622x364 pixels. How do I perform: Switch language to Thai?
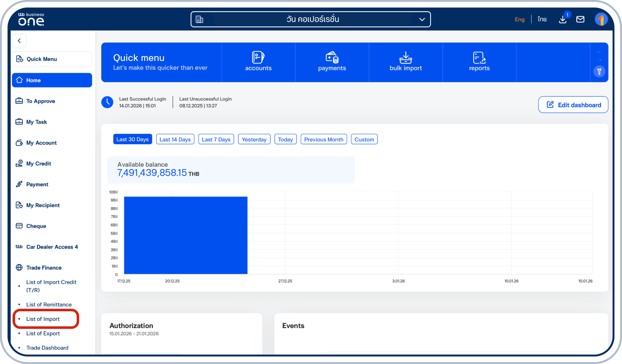(542, 19)
